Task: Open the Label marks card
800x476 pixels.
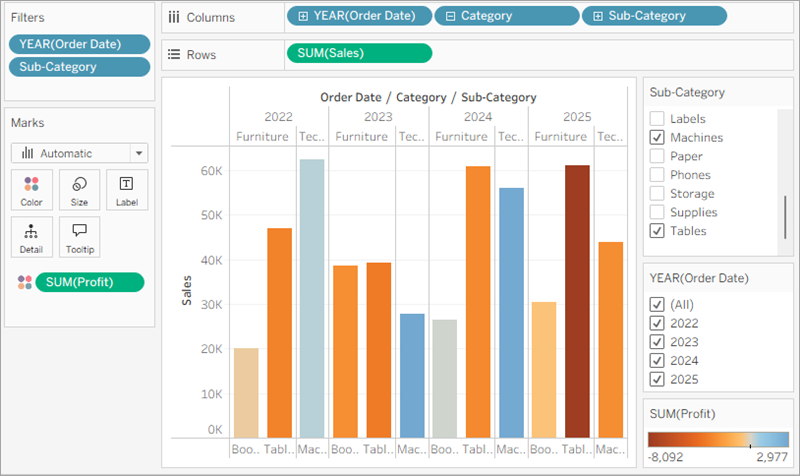Action: tap(127, 189)
